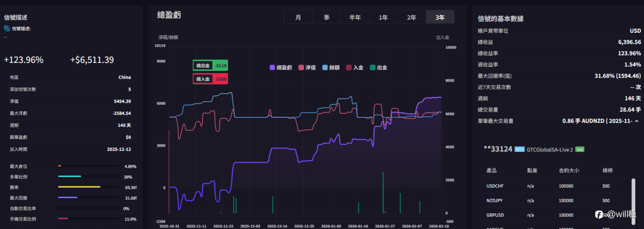The height and width of the screenshot is (229, 644).
Task: Click the green 'real' account badge
Action: [x=580, y=149]
